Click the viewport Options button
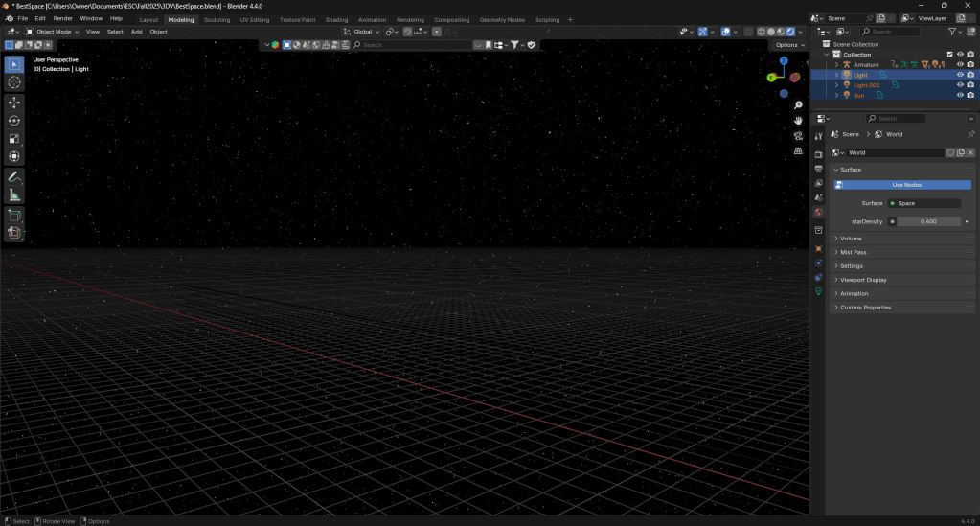This screenshot has height=526, width=980. [x=789, y=45]
